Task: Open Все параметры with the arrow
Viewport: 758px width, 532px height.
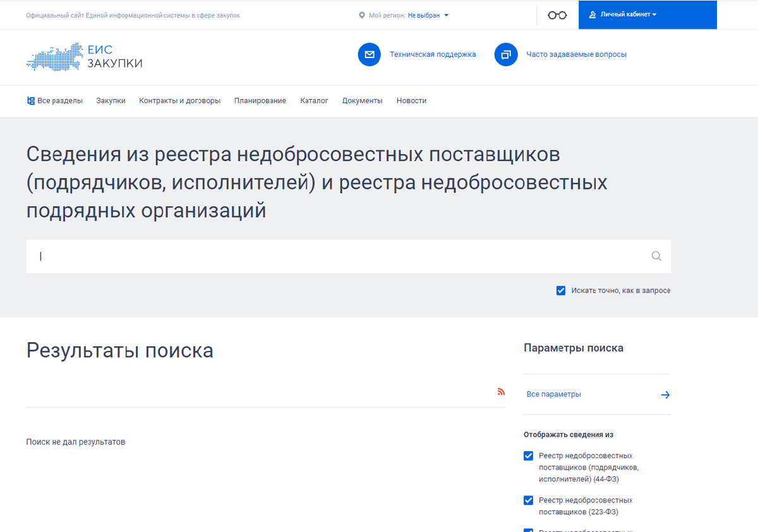Action: 665,394
